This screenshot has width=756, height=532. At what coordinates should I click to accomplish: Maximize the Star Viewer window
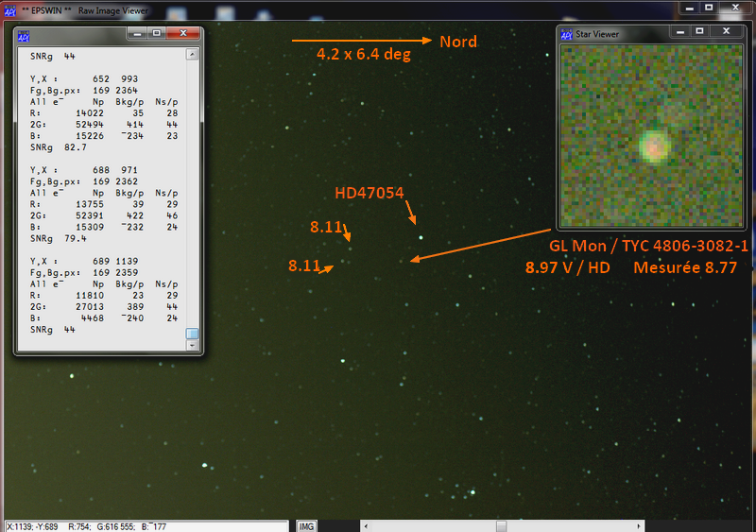699,31
